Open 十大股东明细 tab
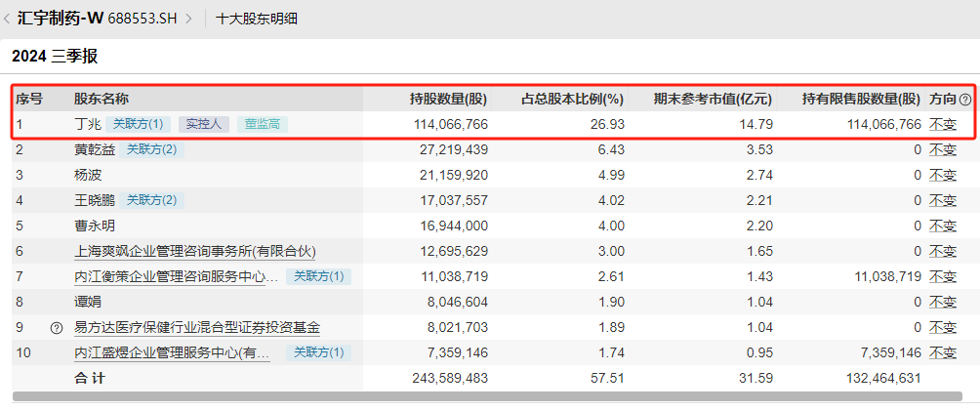 pos(257,19)
